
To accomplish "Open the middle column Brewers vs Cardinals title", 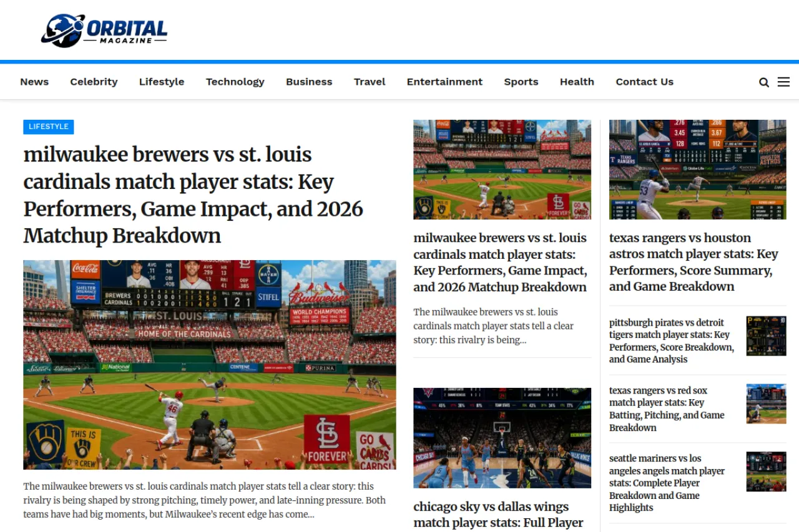I will (500, 263).
